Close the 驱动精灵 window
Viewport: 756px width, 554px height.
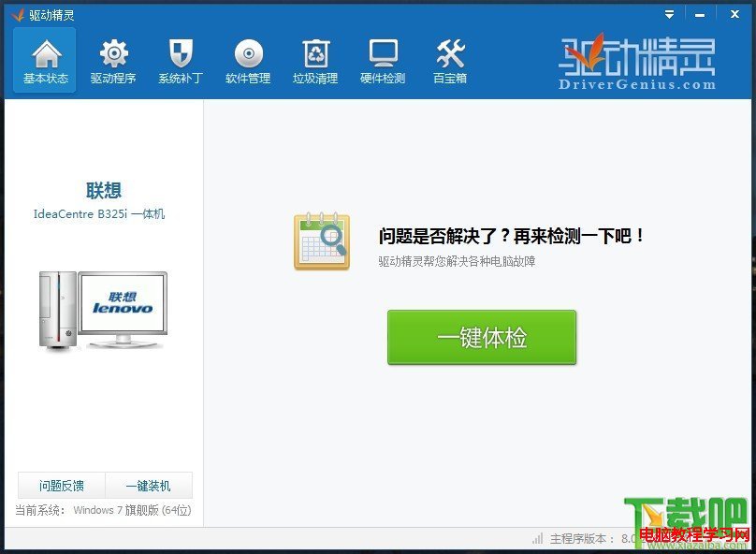(734, 14)
